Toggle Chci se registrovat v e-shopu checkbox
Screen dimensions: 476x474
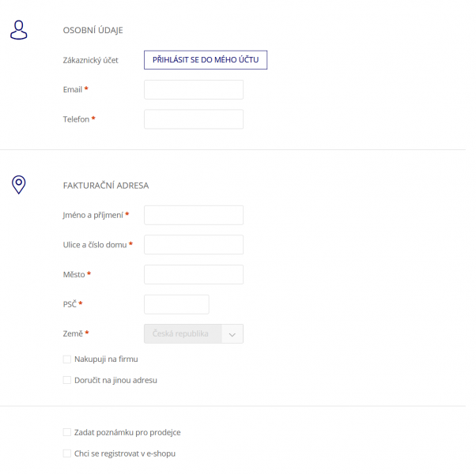tap(66, 453)
